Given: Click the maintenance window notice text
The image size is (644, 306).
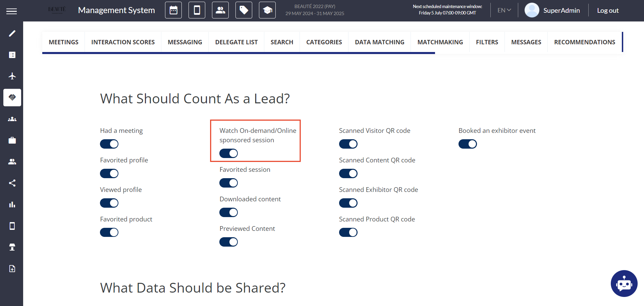Looking at the screenshot, I should tap(447, 10).
